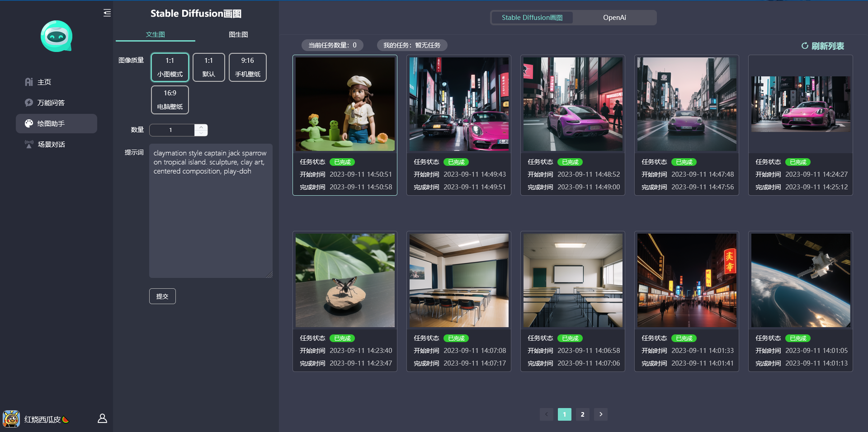Screen dimensions: 868x432
Task: Select 16:9 电脑壁纸 option
Action: (x=170, y=100)
